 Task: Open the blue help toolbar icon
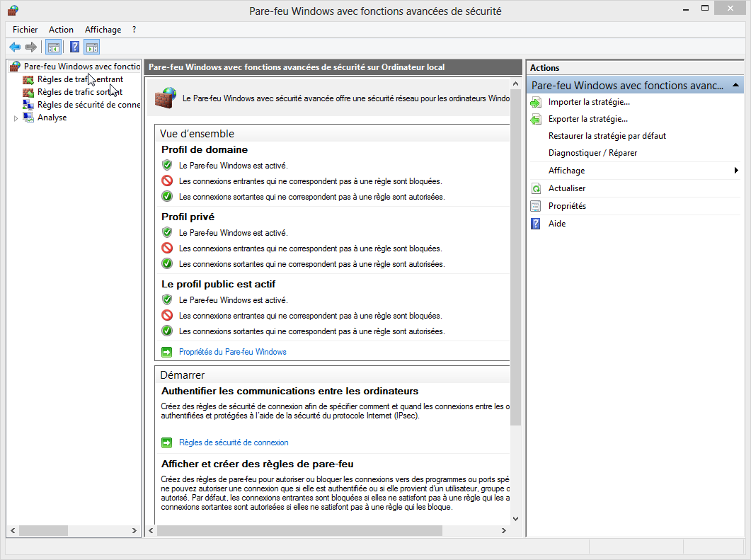(75, 47)
